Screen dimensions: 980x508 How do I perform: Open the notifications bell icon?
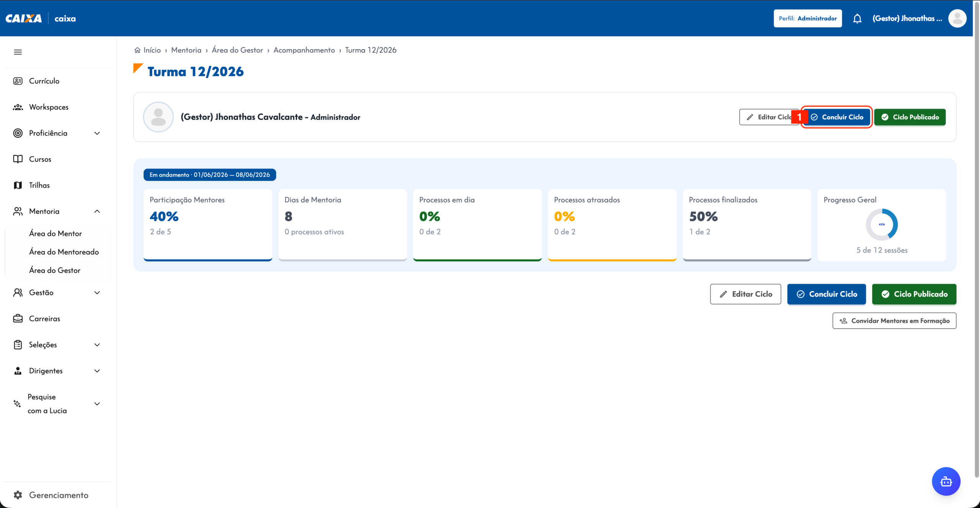[x=857, y=18]
